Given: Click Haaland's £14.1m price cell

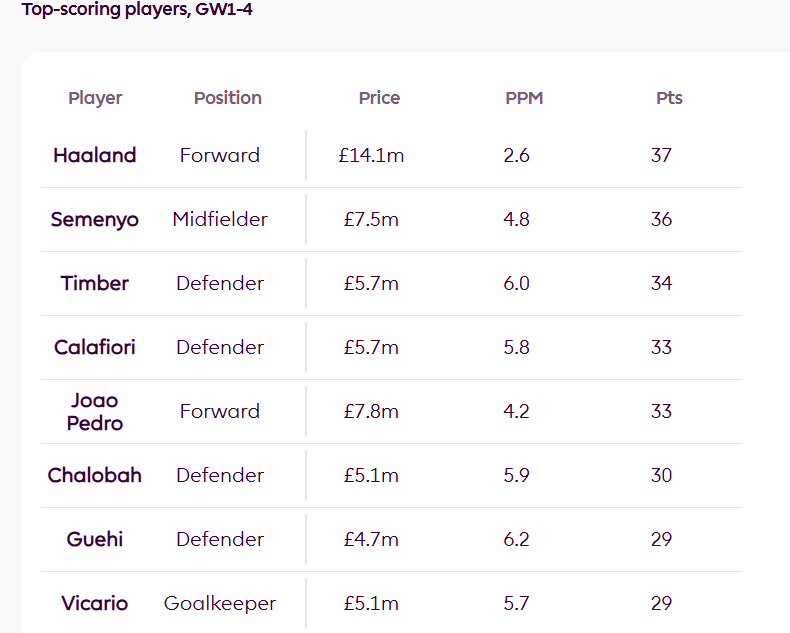Looking at the screenshot, I should (371, 155).
